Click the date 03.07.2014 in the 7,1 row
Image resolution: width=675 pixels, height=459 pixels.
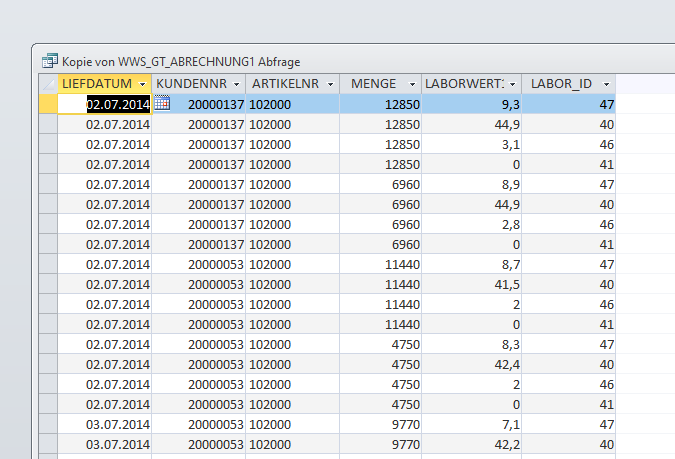[x=105, y=425]
